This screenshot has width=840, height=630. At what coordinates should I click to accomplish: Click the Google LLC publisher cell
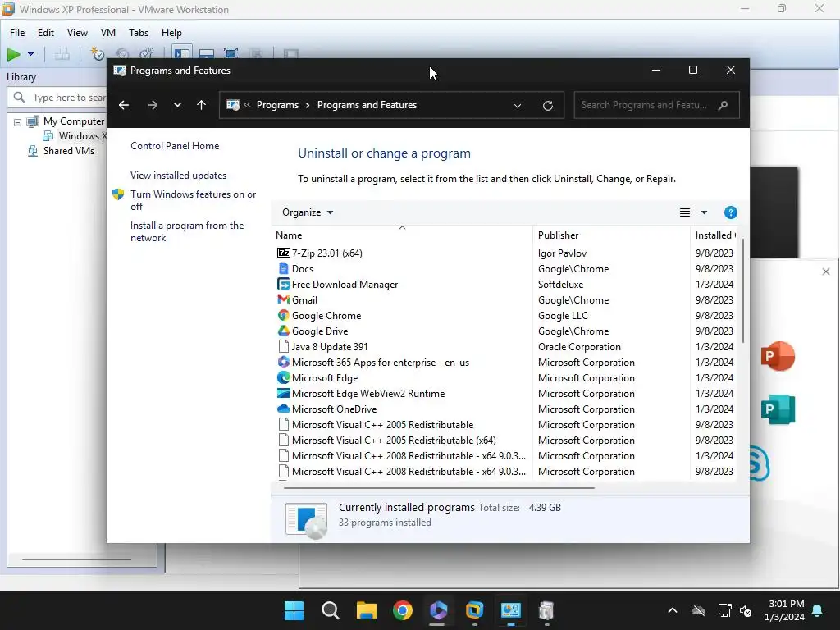pyautogui.click(x=563, y=316)
